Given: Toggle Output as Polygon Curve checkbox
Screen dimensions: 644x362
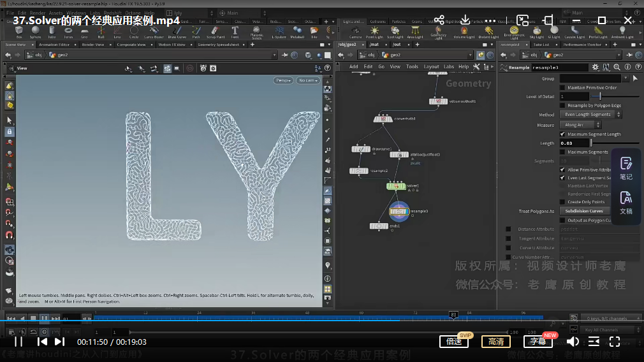Looking at the screenshot, I should click(562, 221).
